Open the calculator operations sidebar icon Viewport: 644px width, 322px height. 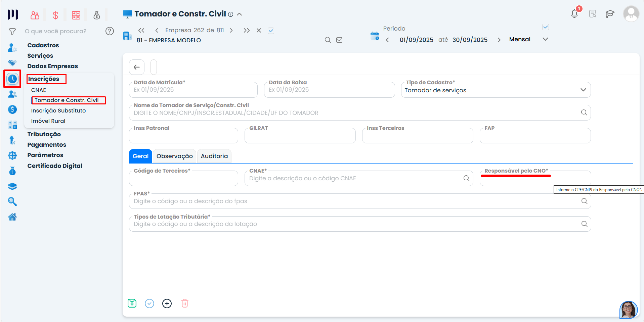coord(12,125)
